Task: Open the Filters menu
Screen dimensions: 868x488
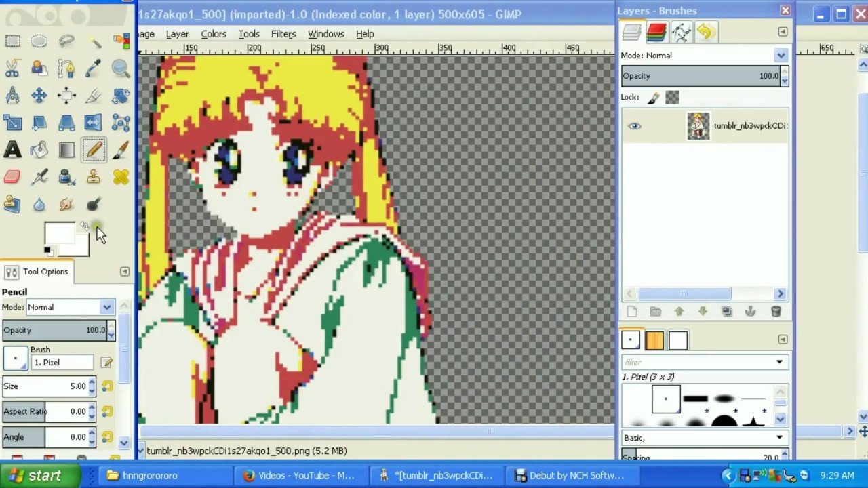Action: point(283,34)
